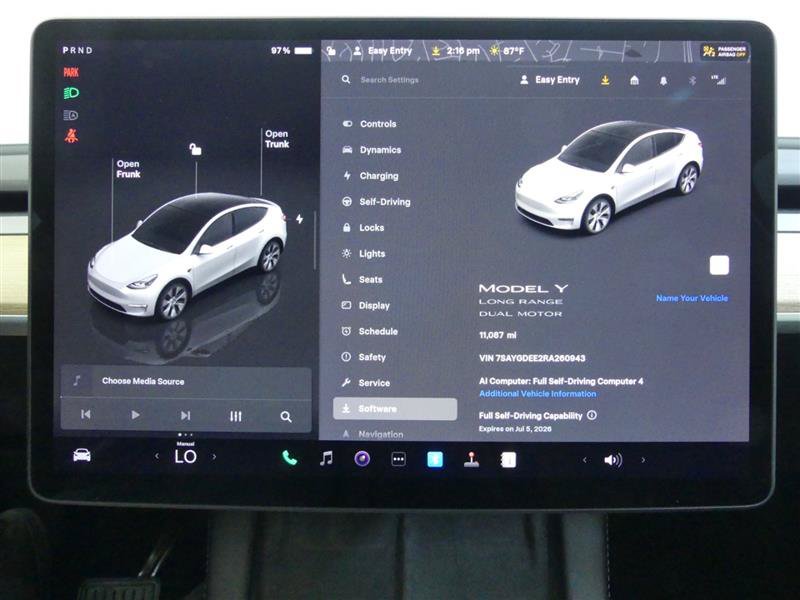Open the purple Camera app icon
The width and height of the screenshot is (800, 600).
(x=362, y=459)
